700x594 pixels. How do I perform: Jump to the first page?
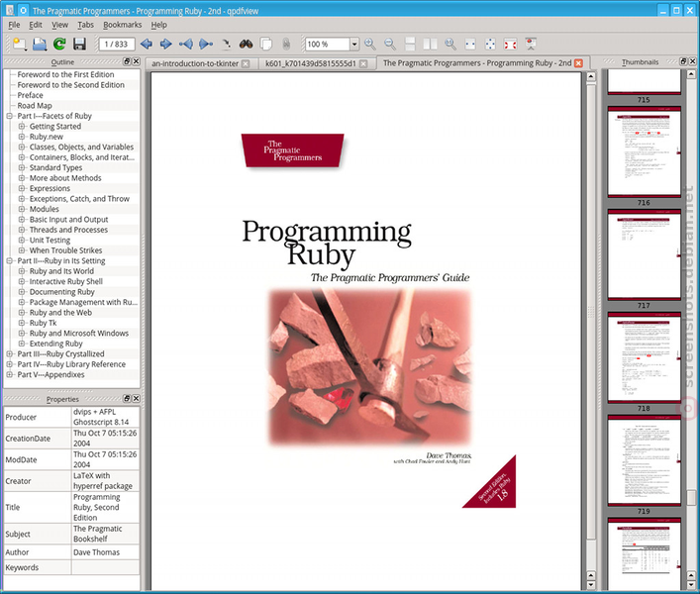coord(186,44)
